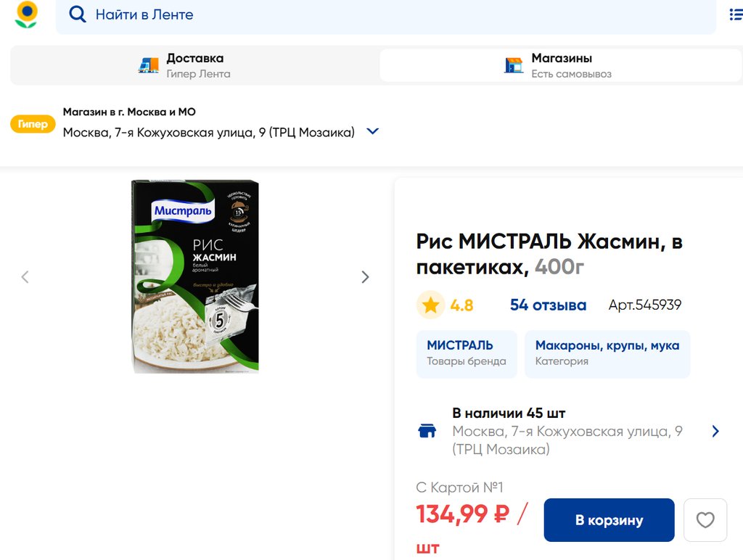The width and height of the screenshot is (743, 560).
Task: Open МИСТРАЛЬ brand products
Action: [467, 353]
